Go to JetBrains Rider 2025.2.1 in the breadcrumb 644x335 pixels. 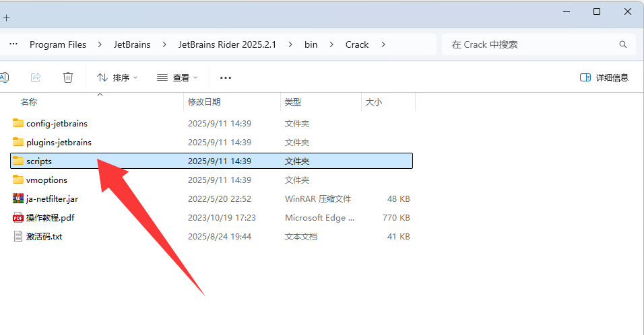pos(227,44)
